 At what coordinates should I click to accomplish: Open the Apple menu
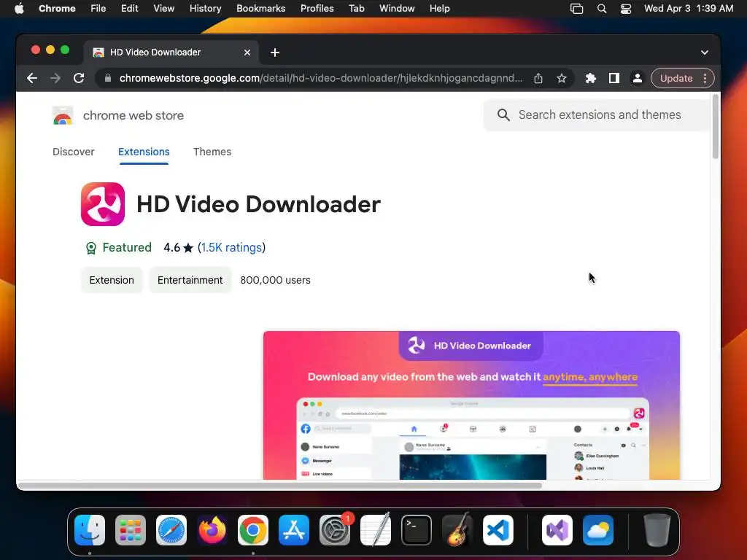19,9
